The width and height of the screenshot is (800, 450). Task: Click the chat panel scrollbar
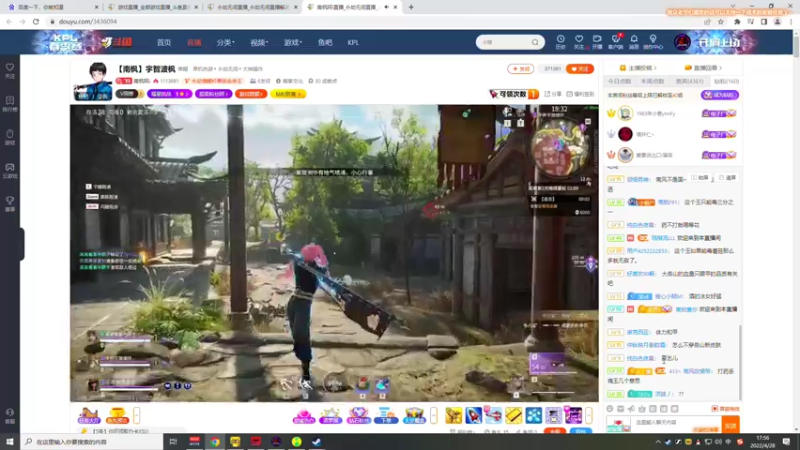click(x=740, y=362)
